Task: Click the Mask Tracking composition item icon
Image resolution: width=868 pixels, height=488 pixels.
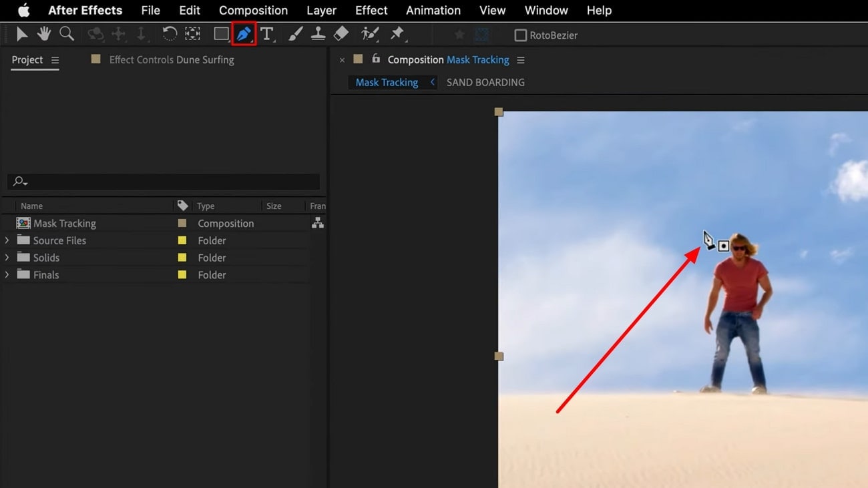Action: click(23, 224)
